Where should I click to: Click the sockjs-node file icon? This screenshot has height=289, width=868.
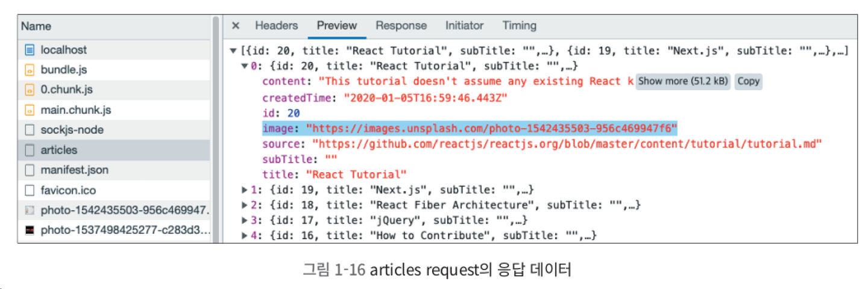pyautogui.click(x=30, y=130)
